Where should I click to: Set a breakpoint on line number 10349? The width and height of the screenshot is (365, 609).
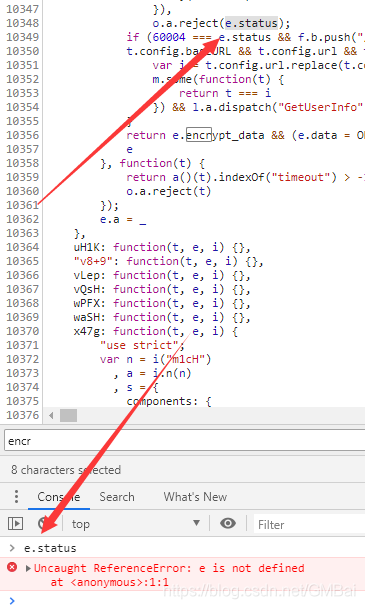pos(23,37)
